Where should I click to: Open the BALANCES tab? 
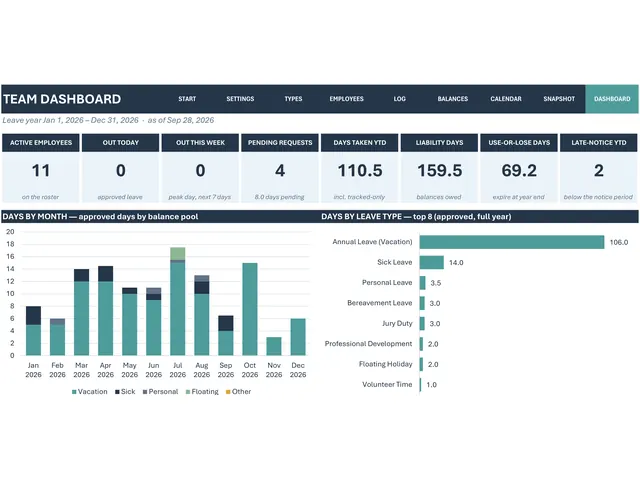pyautogui.click(x=453, y=99)
